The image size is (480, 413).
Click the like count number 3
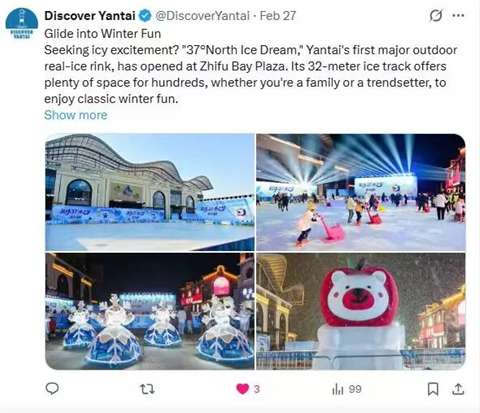tap(257, 389)
